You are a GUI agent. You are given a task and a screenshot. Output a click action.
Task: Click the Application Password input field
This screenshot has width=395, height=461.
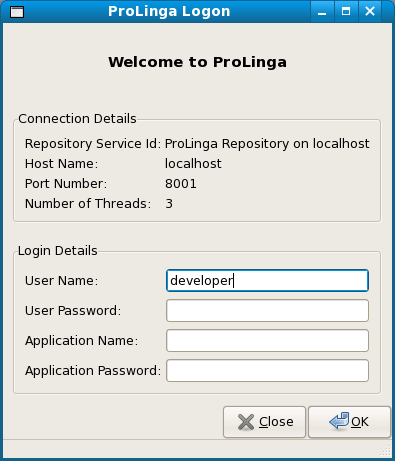click(267, 371)
